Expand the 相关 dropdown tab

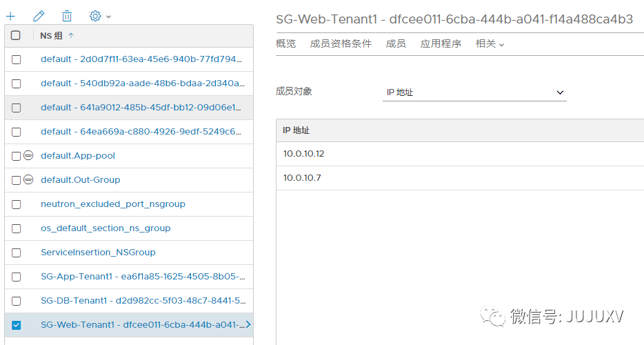[x=490, y=43]
